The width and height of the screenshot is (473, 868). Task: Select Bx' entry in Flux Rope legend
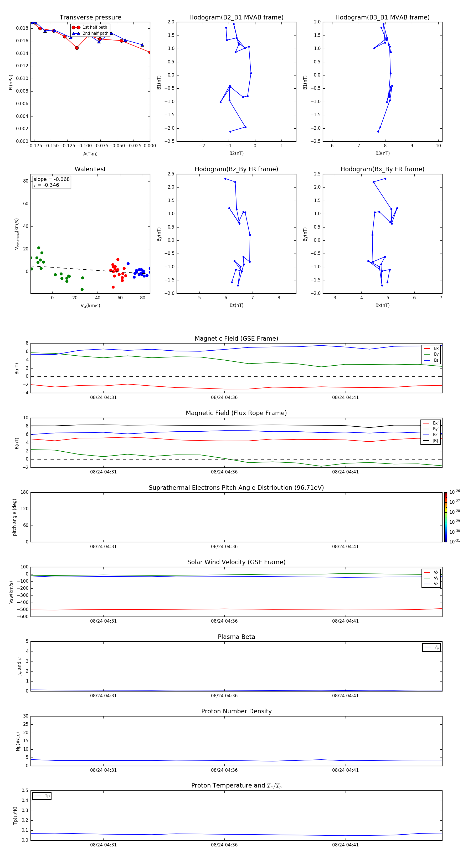tap(431, 423)
